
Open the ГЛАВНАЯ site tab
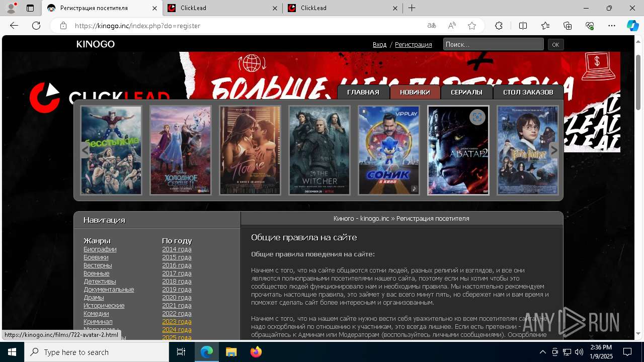pyautogui.click(x=363, y=92)
